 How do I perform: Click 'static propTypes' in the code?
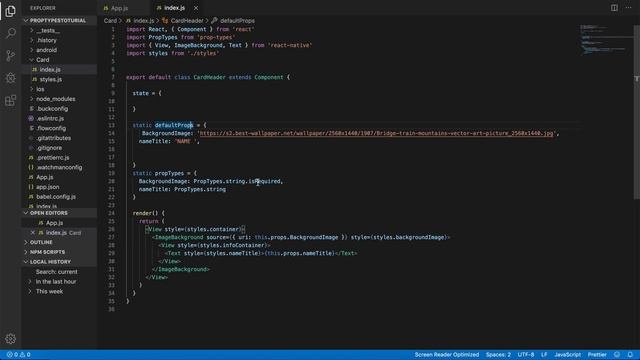pos(158,173)
